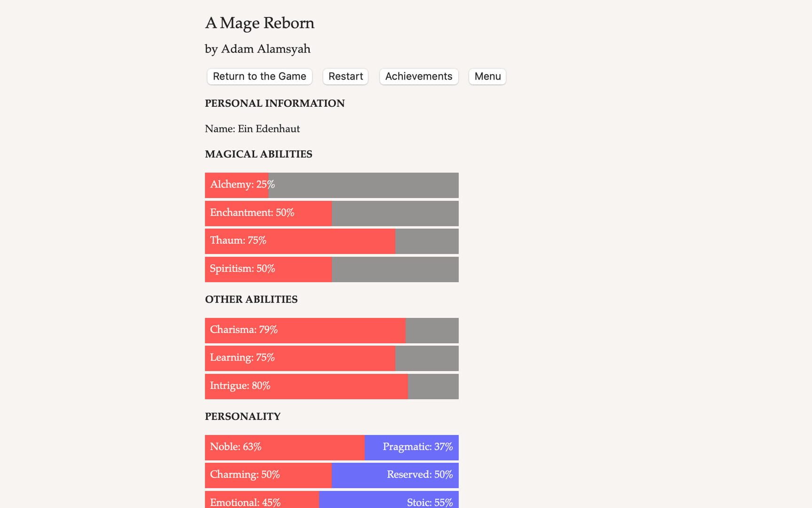812x508 pixels.
Task: Click the Pragmatic 37% personality segment
Action: coord(412,447)
